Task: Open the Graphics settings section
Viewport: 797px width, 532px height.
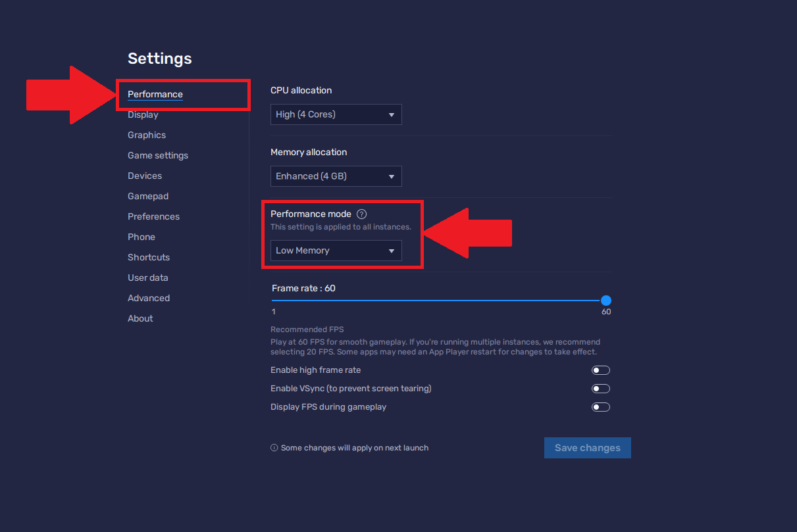Action: point(147,135)
